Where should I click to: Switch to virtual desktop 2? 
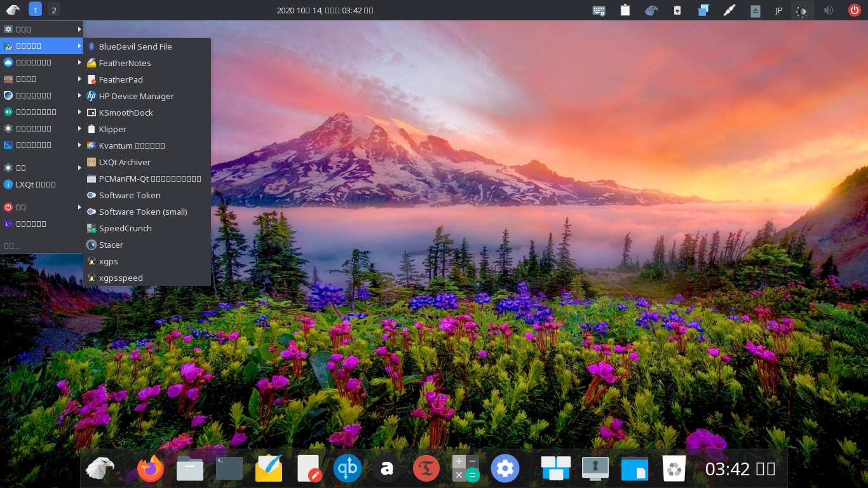coord(54,10)
